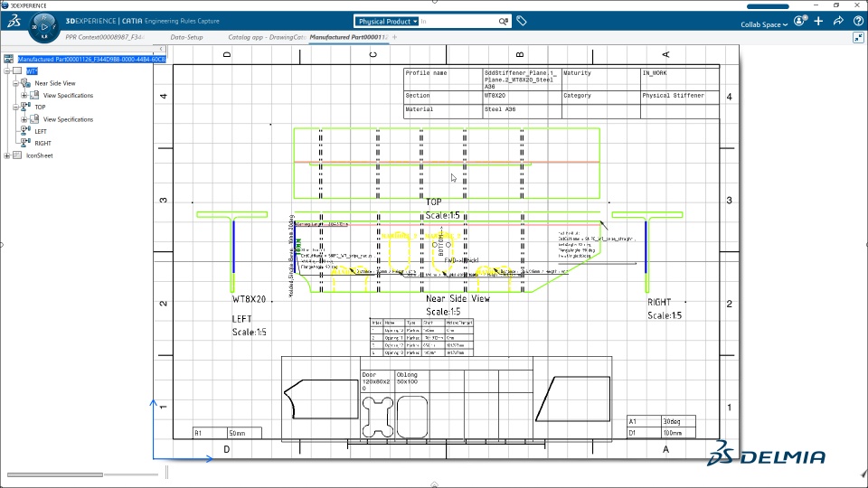Click the 30deg value cell
The image size is (868, 488).
pos(678,421)
